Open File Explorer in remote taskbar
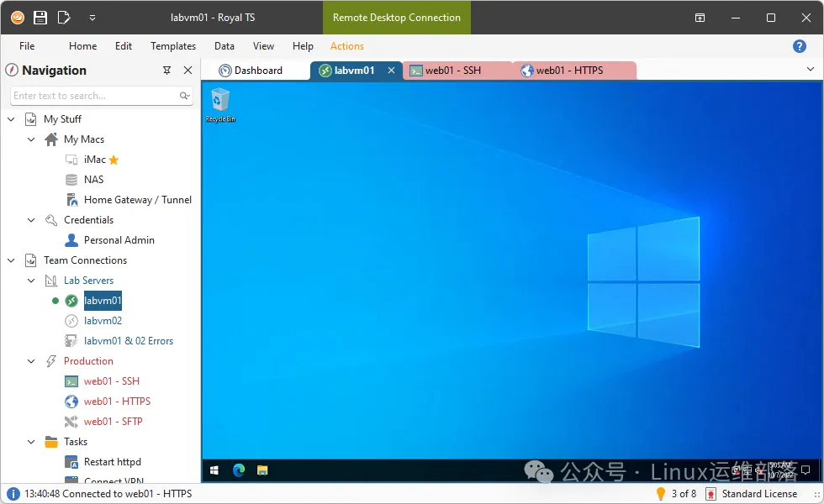824x504 pixels. pos(262,470)
